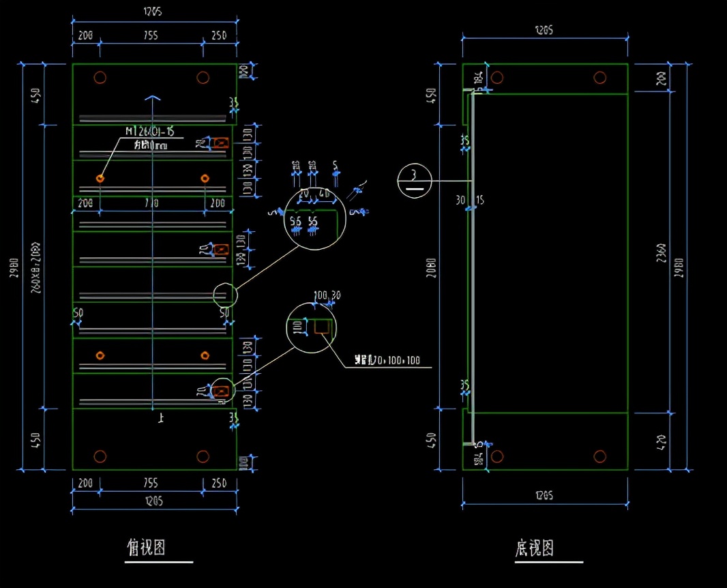Click the 260x8=2080 vertical dimension text
This screenshot has height=588, width=727.
click(x=35, y=267)
